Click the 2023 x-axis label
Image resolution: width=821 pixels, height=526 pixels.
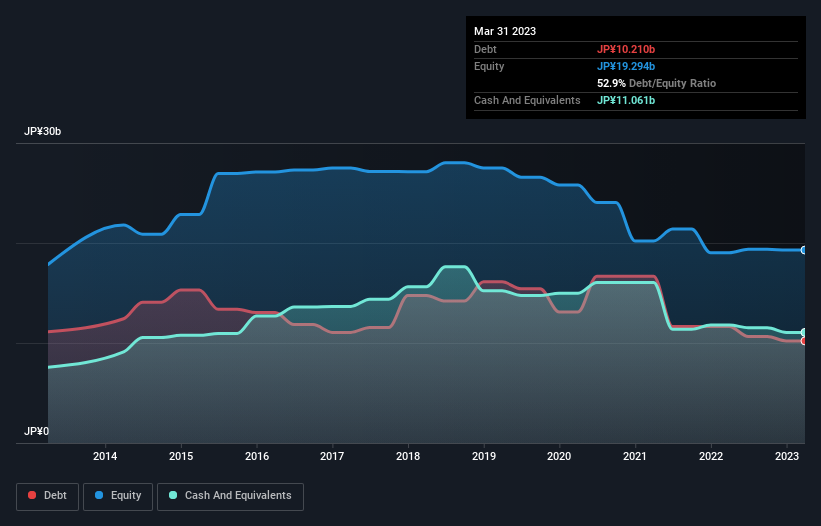pyautogui.click(x=787, y=456)
